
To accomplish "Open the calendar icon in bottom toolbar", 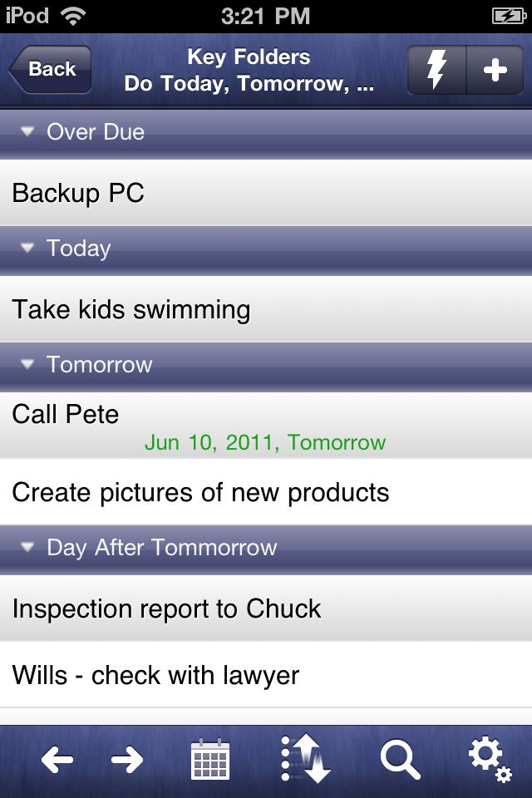I will coord(210,759).
